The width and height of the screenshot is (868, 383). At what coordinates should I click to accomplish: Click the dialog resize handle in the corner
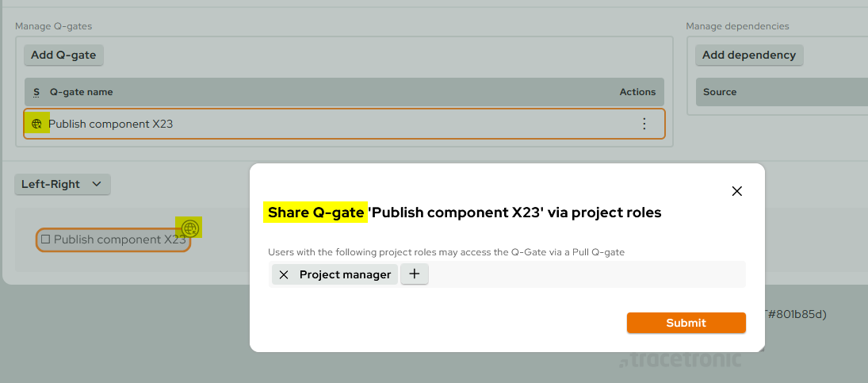(760, 347)
